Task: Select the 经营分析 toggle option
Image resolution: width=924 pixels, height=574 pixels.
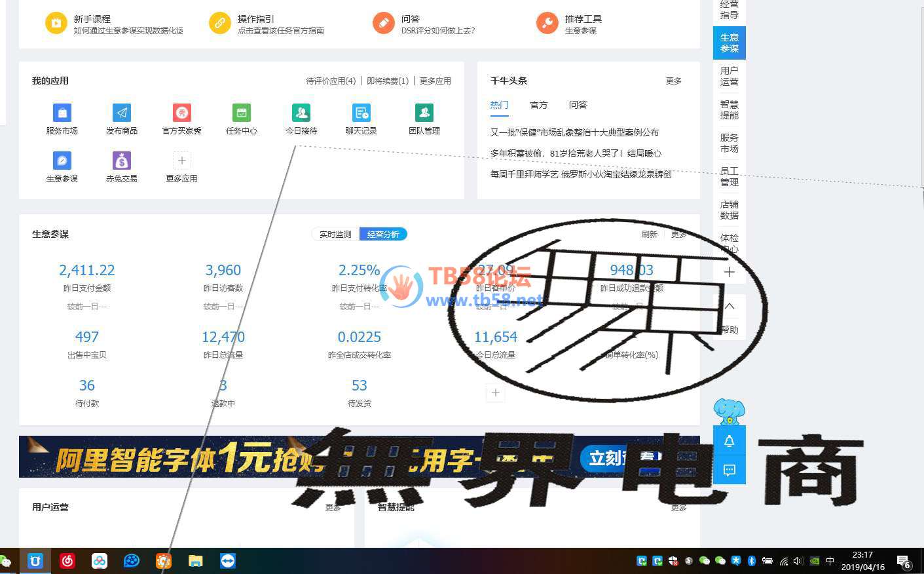Action: point(383,234)
